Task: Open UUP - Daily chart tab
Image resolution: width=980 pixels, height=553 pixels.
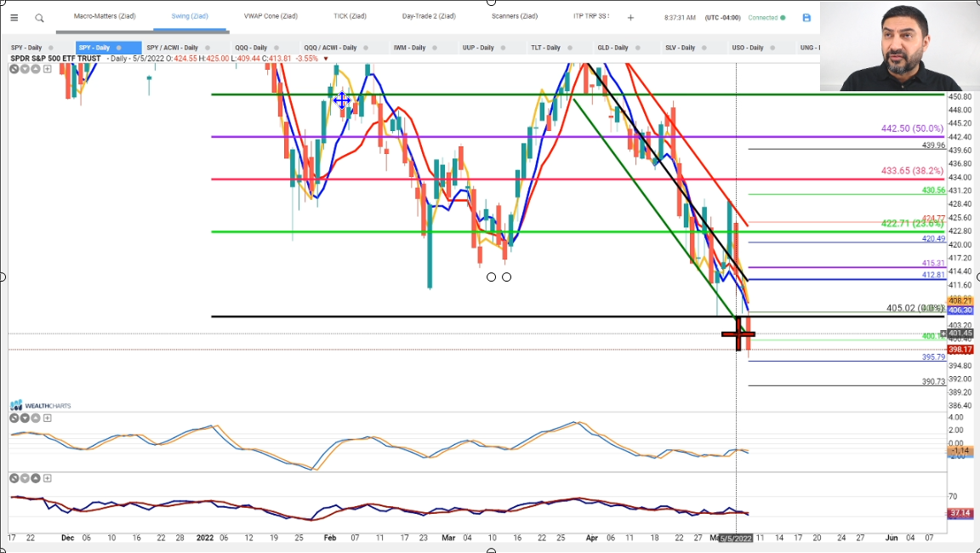Action: (478, 48)
